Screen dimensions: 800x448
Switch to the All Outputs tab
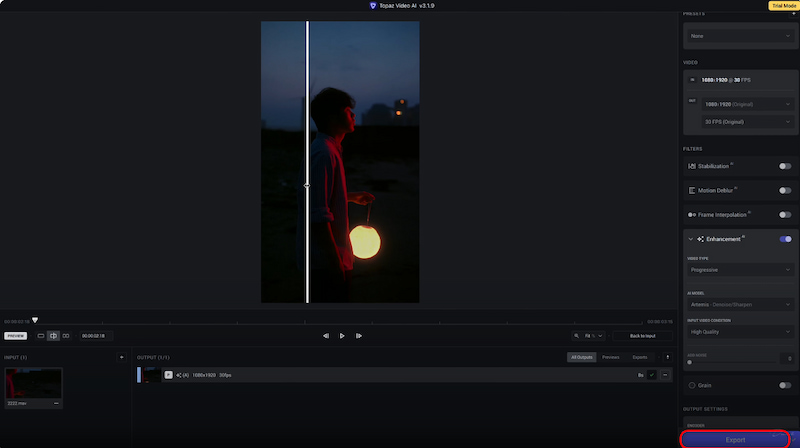click(x=582, y=357)
